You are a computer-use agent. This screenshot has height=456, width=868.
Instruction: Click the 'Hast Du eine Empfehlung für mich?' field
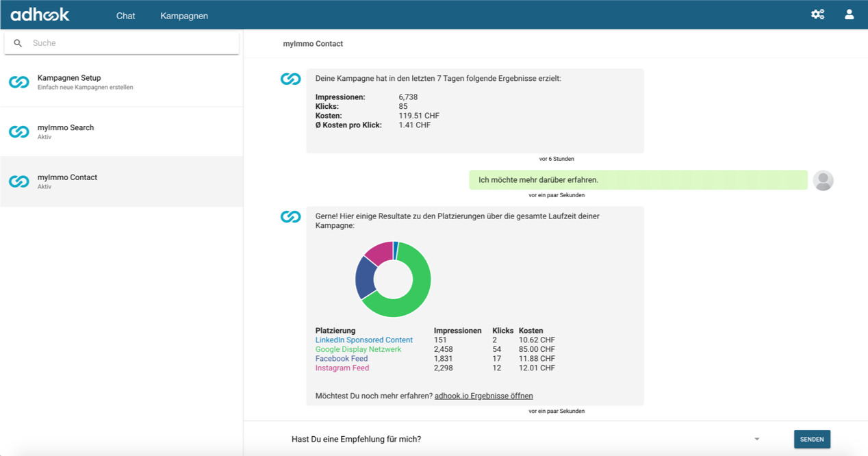(526, 440)
